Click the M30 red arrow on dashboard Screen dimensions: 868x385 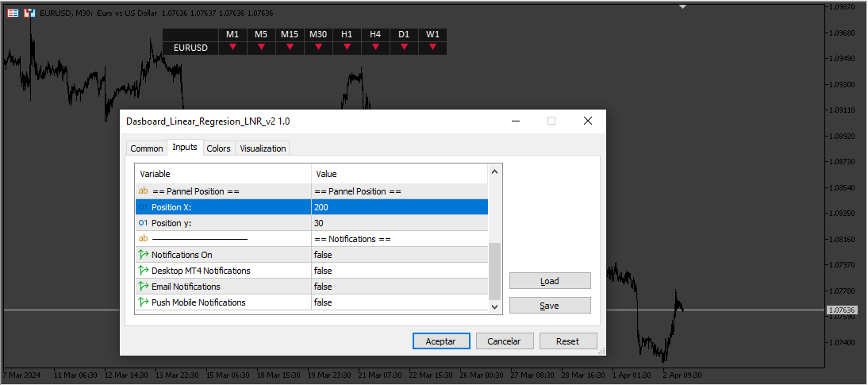(318, 47)
